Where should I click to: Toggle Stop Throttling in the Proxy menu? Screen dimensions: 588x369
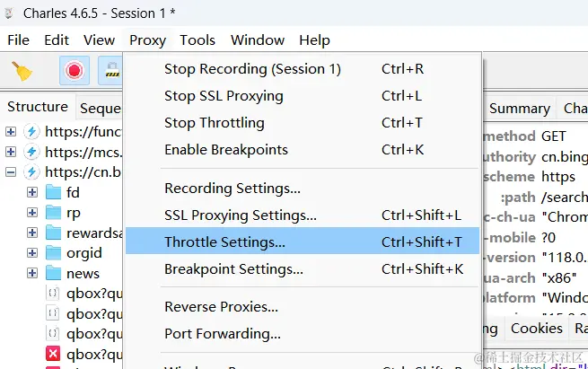click(x=214, y=123)
